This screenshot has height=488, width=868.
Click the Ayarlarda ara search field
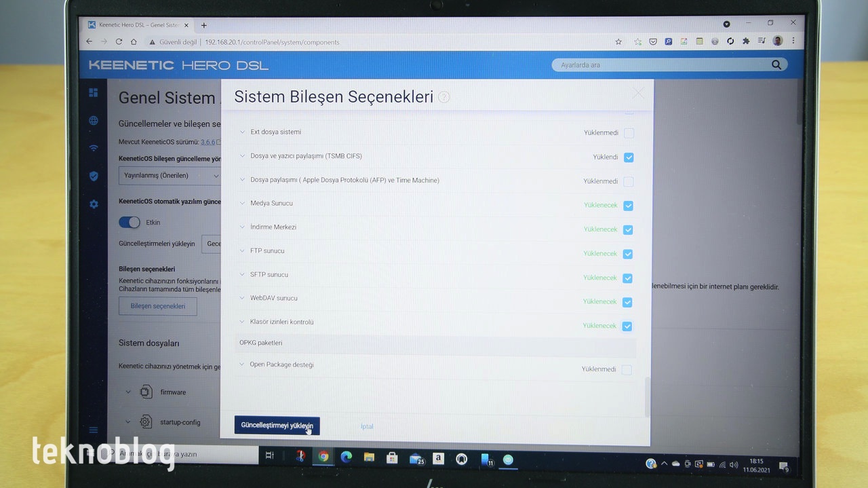click(x=658, y=65)
